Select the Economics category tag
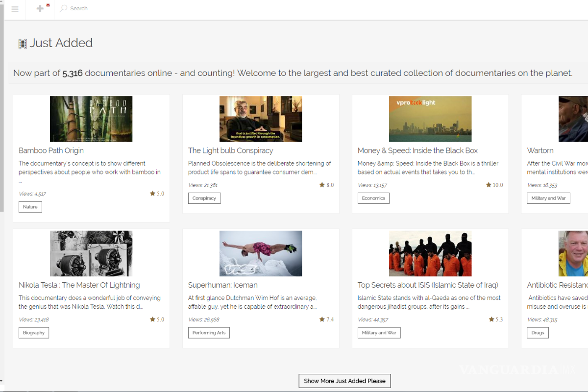588x392 pixels. tap(373, 198)
